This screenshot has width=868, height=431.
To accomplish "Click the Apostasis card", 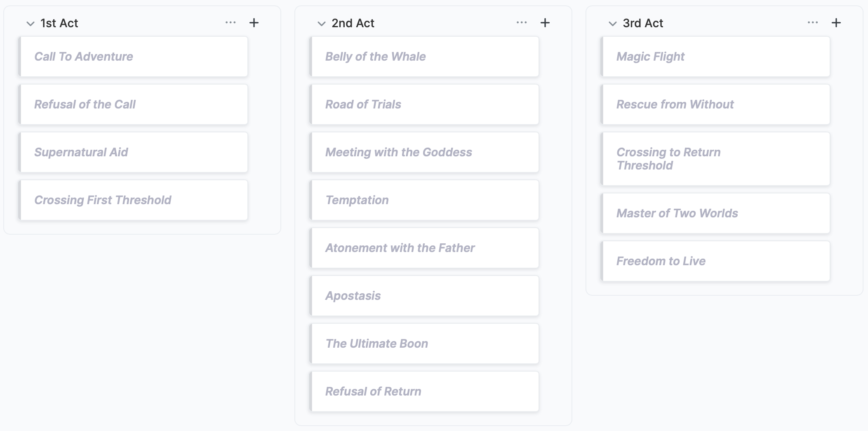I will (425, 296).
